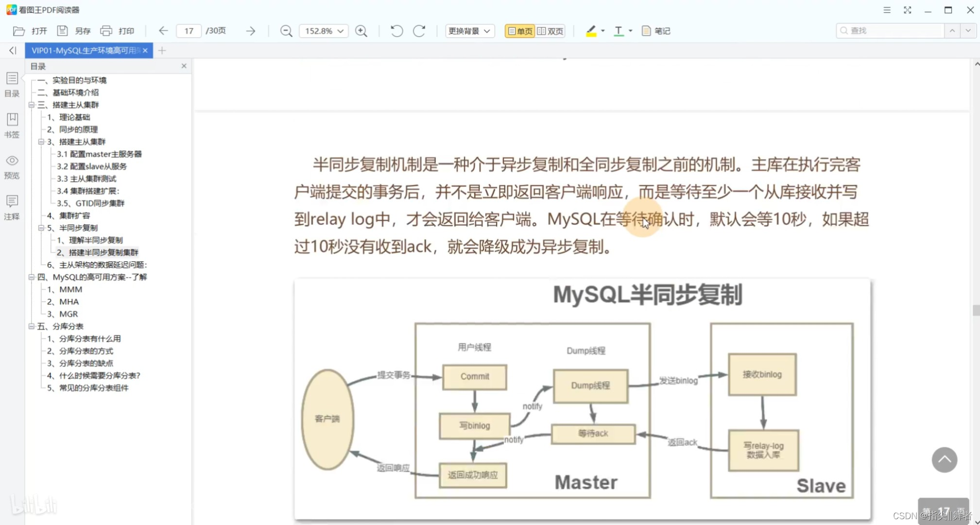Open 1、理解半同步复制 outline entry
This screenshot has width=980, height=525.
pyautogui.click(x=90, y=240)
